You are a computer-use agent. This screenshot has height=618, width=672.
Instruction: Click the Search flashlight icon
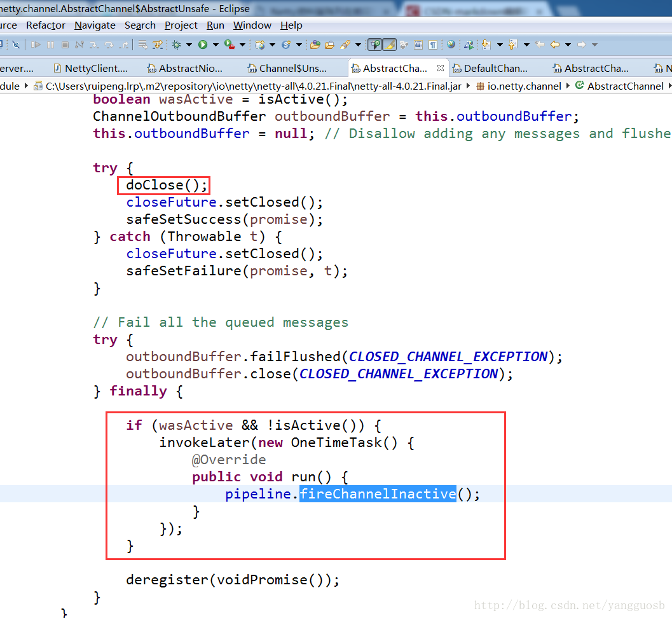(x=345, y=45)
